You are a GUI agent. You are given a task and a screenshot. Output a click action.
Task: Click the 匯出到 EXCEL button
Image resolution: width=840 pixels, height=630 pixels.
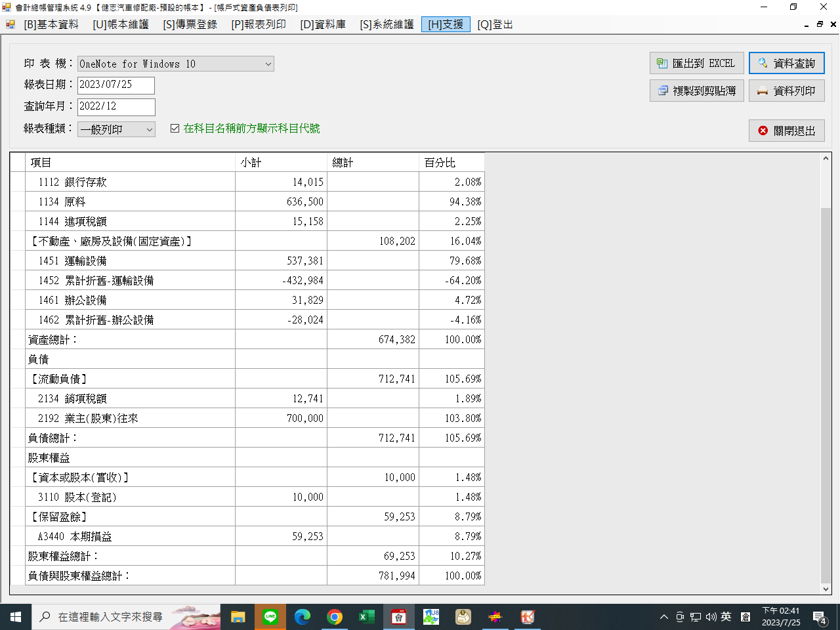coord(696,64)
